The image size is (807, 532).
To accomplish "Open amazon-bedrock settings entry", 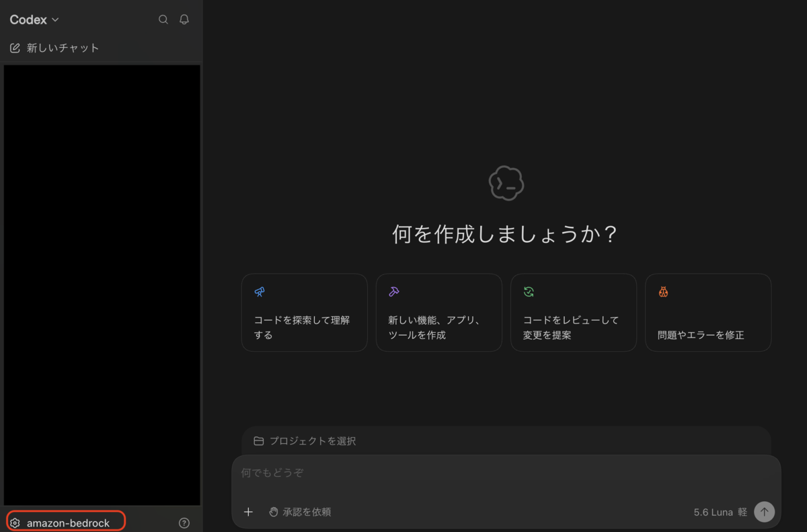I will tap(66, 523).
